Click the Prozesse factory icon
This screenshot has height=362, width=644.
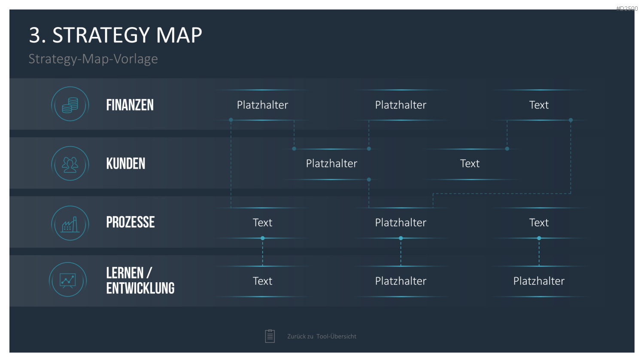click(70, 223)
